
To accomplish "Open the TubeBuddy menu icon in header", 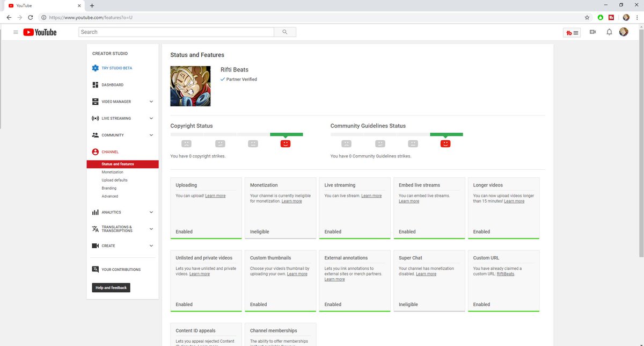I will 573,32.
